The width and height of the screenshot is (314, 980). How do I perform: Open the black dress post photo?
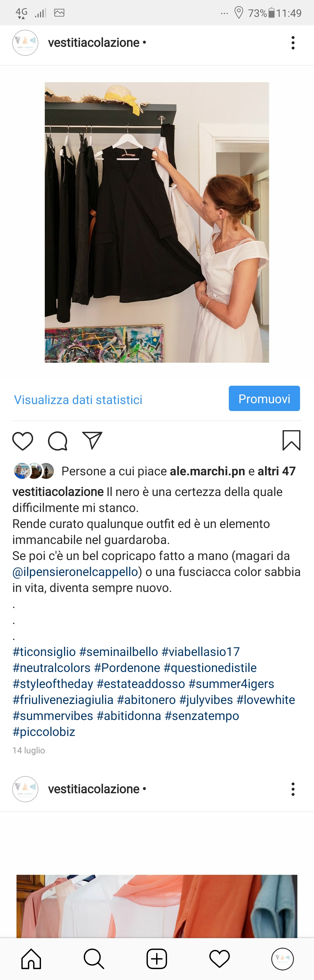coord(157,222)
